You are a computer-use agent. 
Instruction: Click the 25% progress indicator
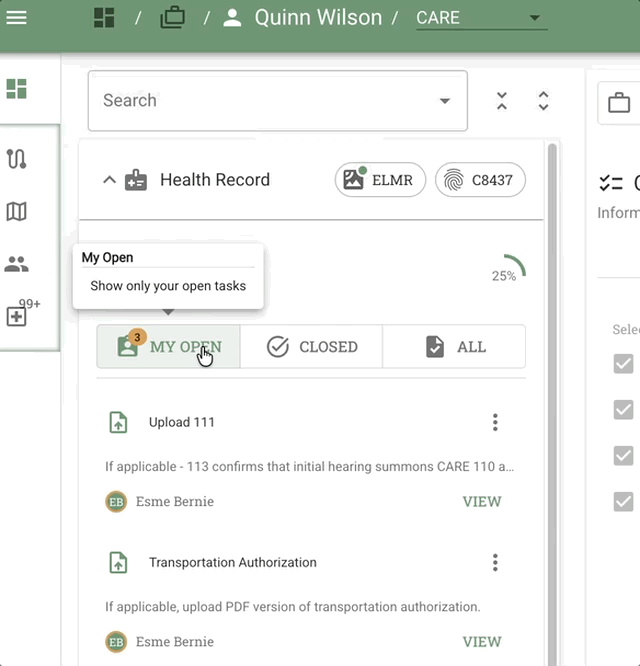click(507, 270)
